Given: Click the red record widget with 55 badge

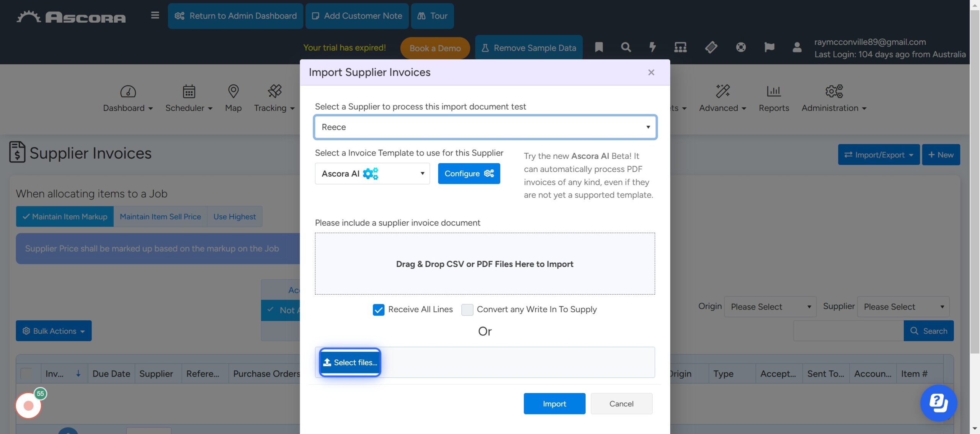Looking at the screenshot, I should coord(29,405).
